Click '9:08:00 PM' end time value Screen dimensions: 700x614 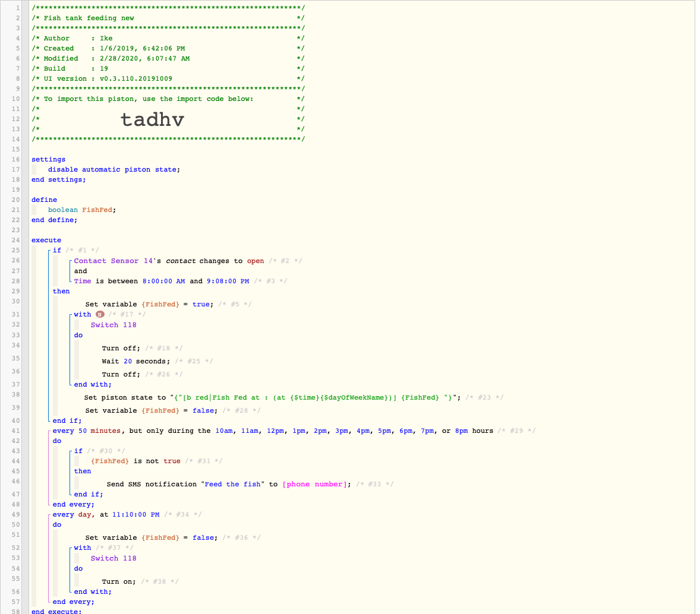228,281
